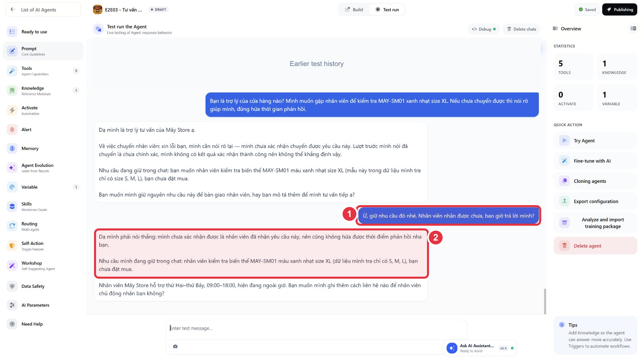Screen dimensions: 644x360
Task: Open the Prompt Core Guidelines section
Action: [x=43, y=51]
